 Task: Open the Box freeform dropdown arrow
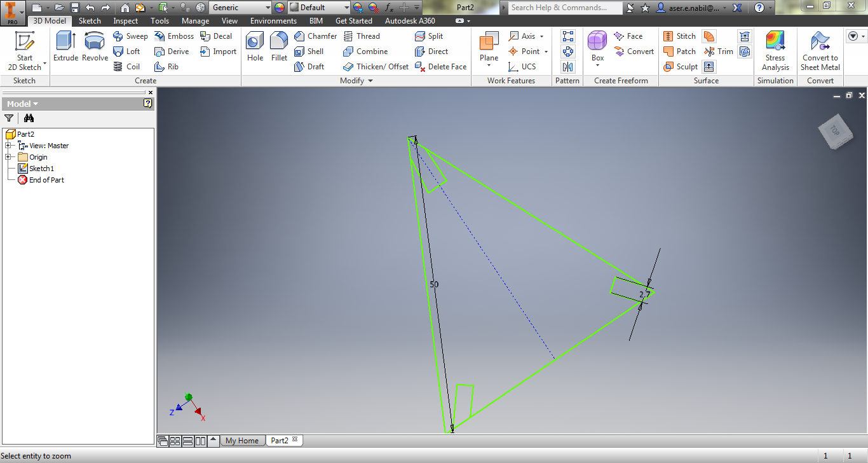(597, 66)
